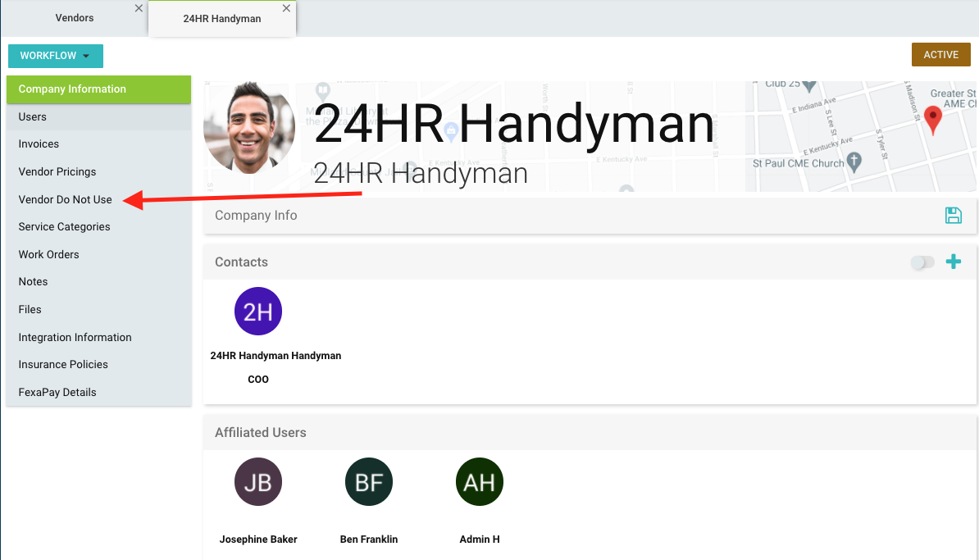Click the save icon in Company Info

(953, 216)
